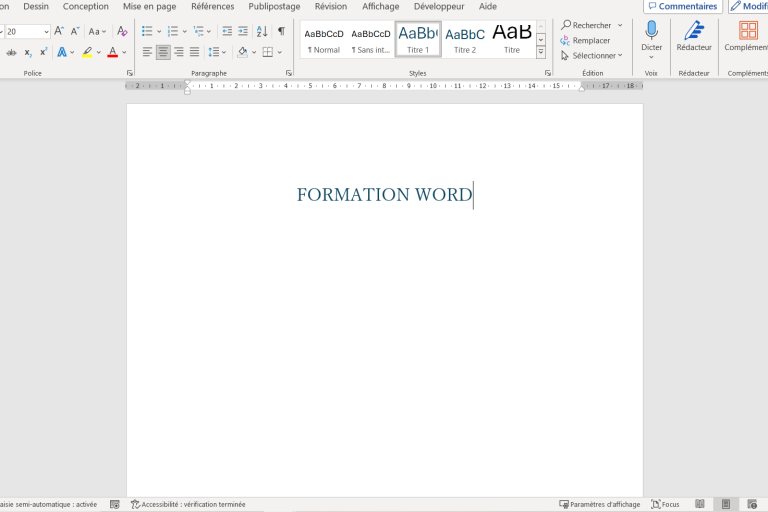Increase font size with the grow font icon

click(x=59, y=31)
